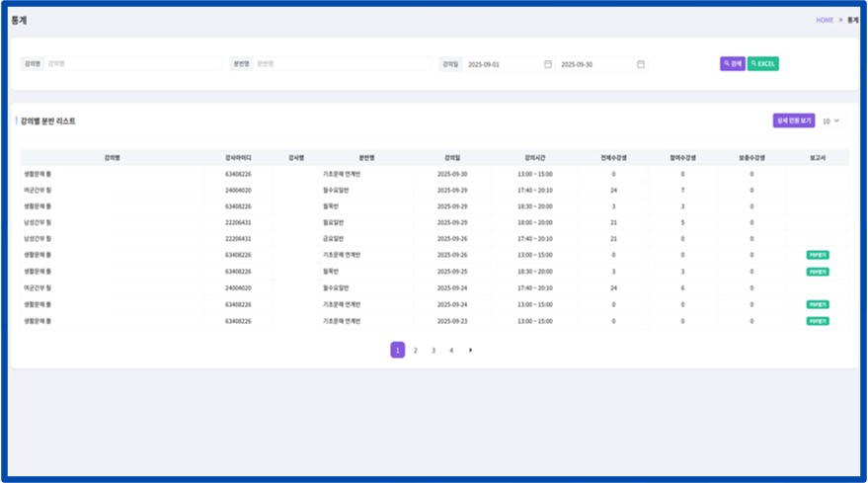Open PDF report for the 2025-09-26 기초문해 연계반 row
The width and height of the screenshot is (868, 483).
(x=818, y=255)
